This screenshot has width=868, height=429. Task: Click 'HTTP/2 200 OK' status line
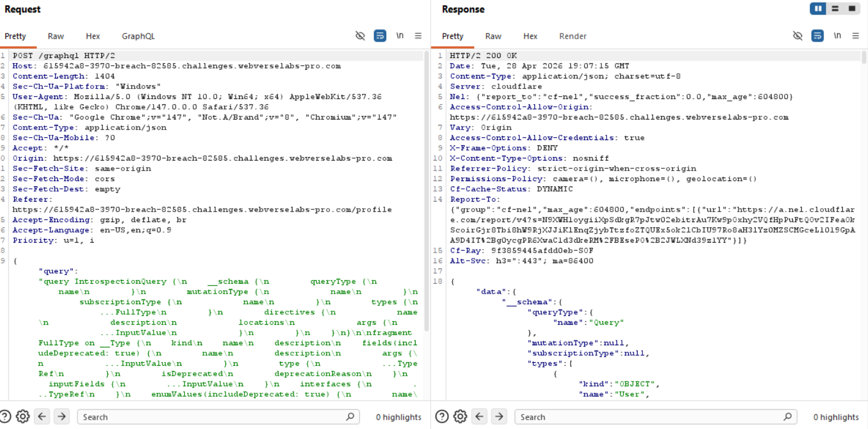coord(484,56)
